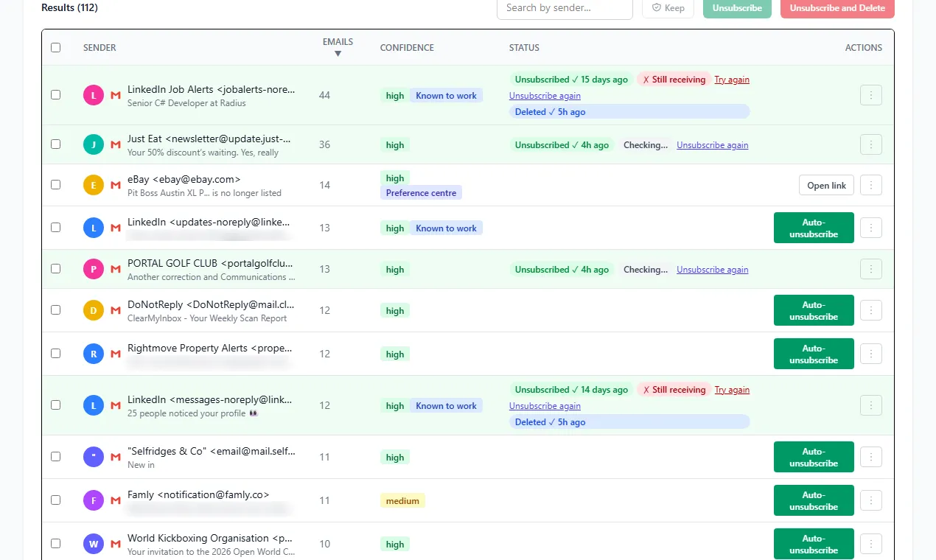This screenshot has height=560, width=936.
Task: Auto-unsubscribe from LinkedIn updates-noreply
Action: click(814, 228)
